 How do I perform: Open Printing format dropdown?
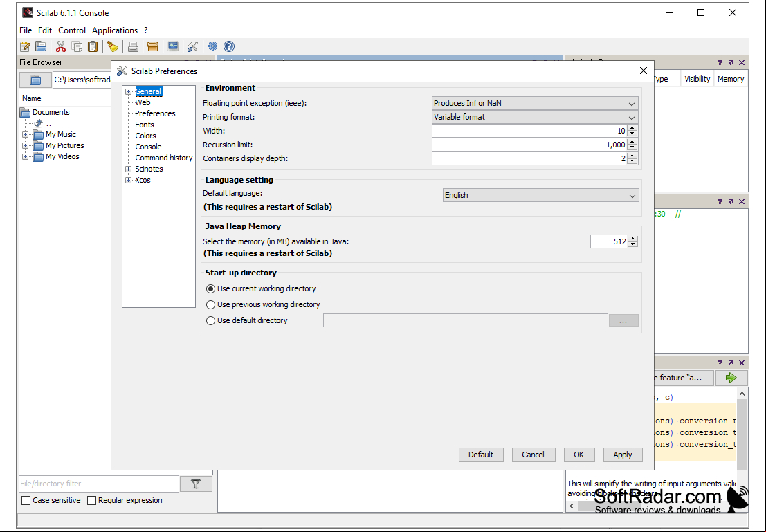tap(535, 117)
